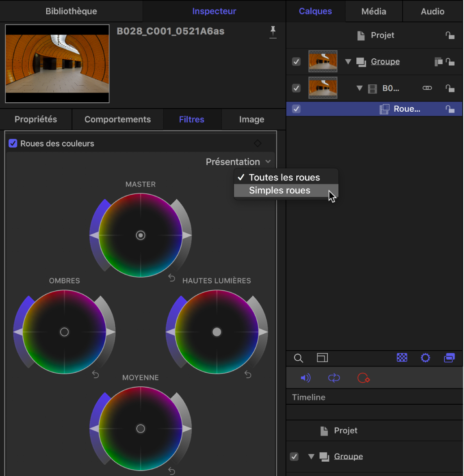Reset the OMBRES color wheel

[95, 375]
